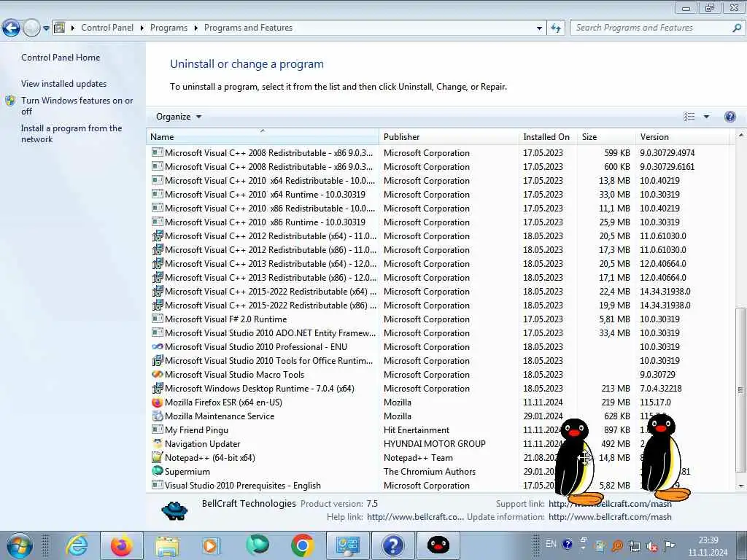Open Control Panel Home link
747x560 pixels.
pos(61,57)
